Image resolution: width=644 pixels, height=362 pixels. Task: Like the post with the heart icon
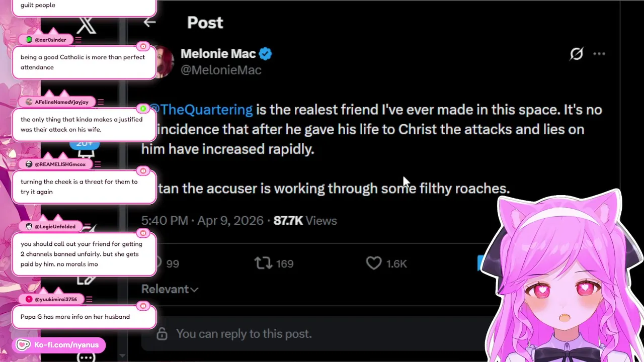point(374,263)
